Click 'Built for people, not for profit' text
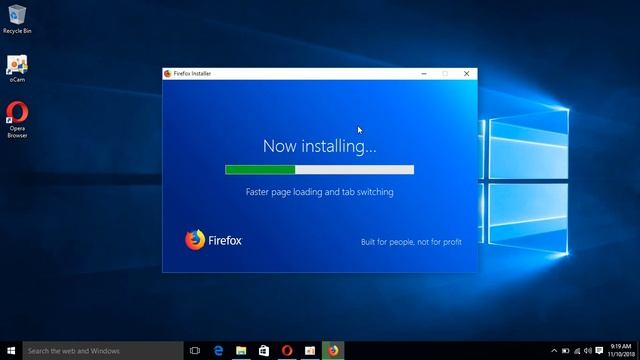The image size is (640, 360). point(411,242)
